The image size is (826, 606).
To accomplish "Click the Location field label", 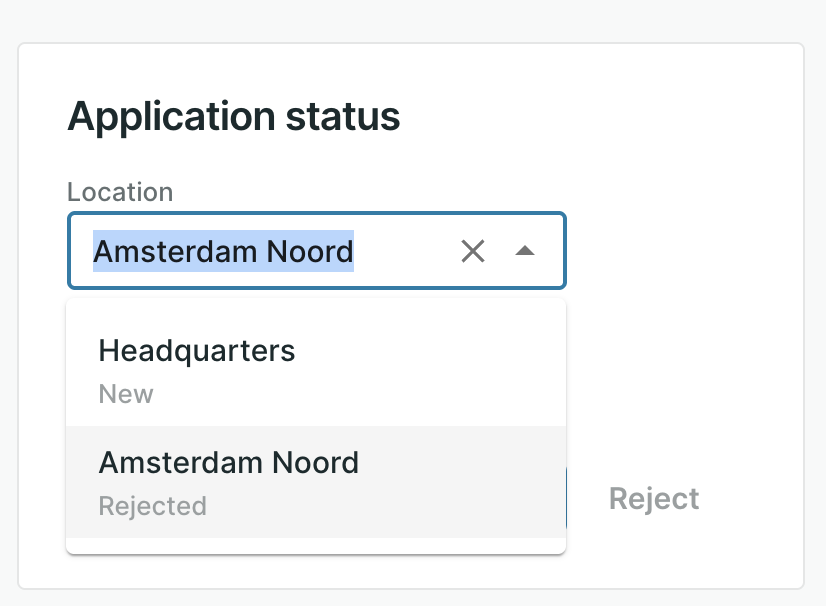I will click(x=120, y=192).
